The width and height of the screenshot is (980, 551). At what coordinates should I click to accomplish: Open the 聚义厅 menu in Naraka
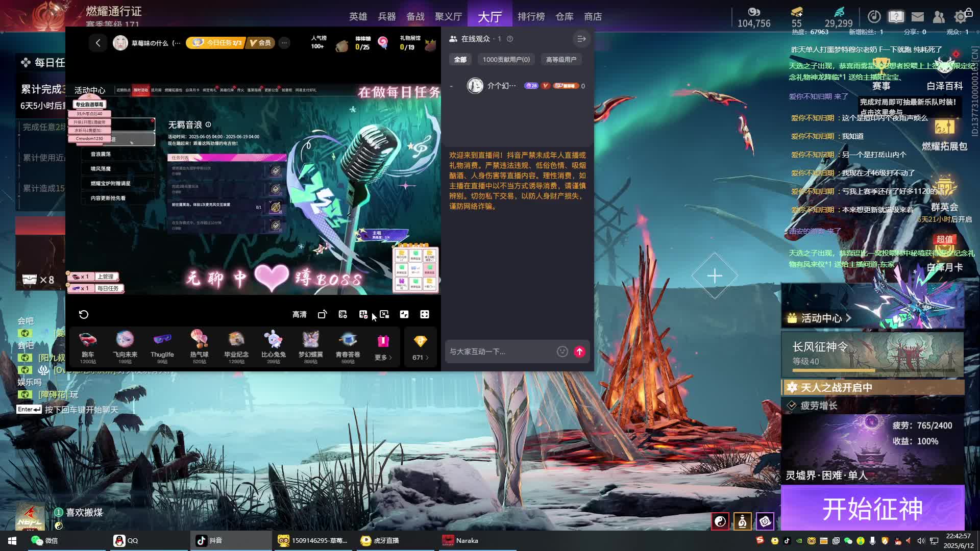(448, 17)
